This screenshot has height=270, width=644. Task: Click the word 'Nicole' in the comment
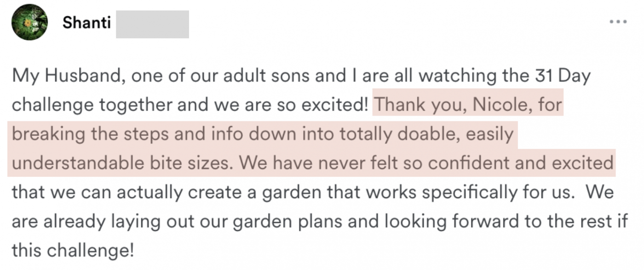(500, 106)
